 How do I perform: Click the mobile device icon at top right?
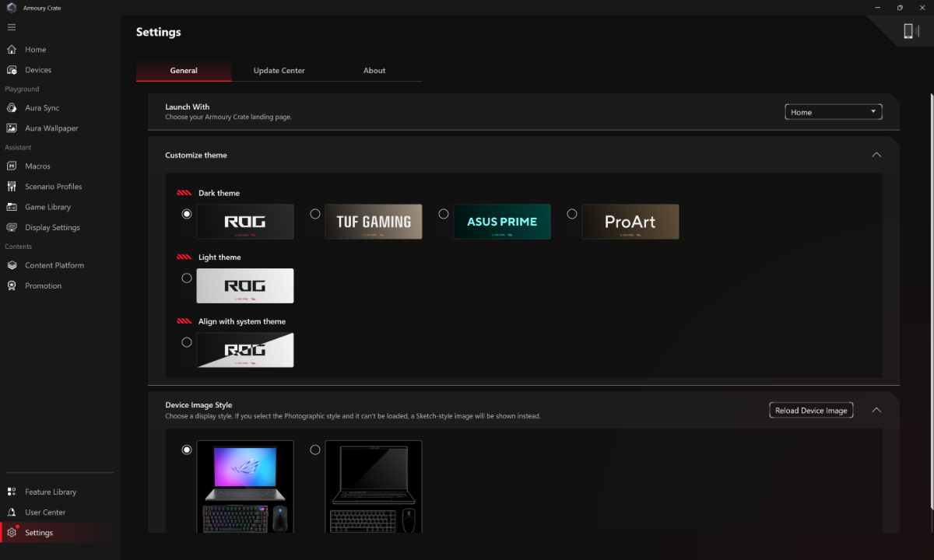pyautogui.click(x=908, y=31)
